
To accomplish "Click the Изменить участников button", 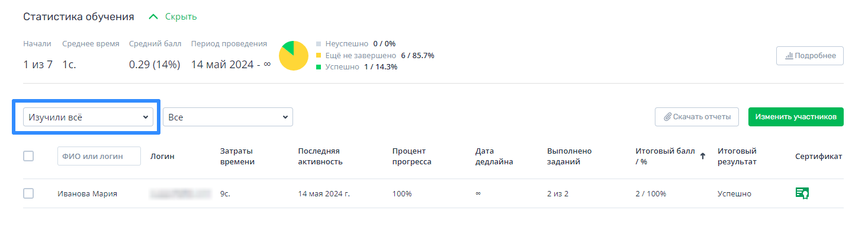I will coord(796,117).
